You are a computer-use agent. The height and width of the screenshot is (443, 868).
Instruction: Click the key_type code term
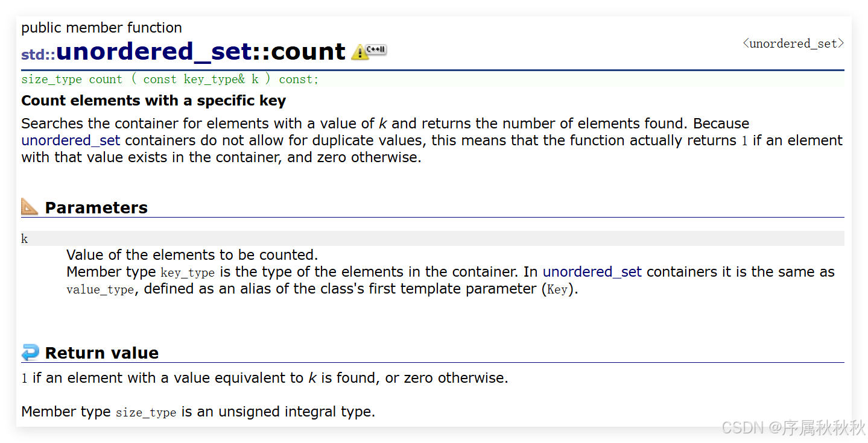pyautogui.click(x=188, y=272)
